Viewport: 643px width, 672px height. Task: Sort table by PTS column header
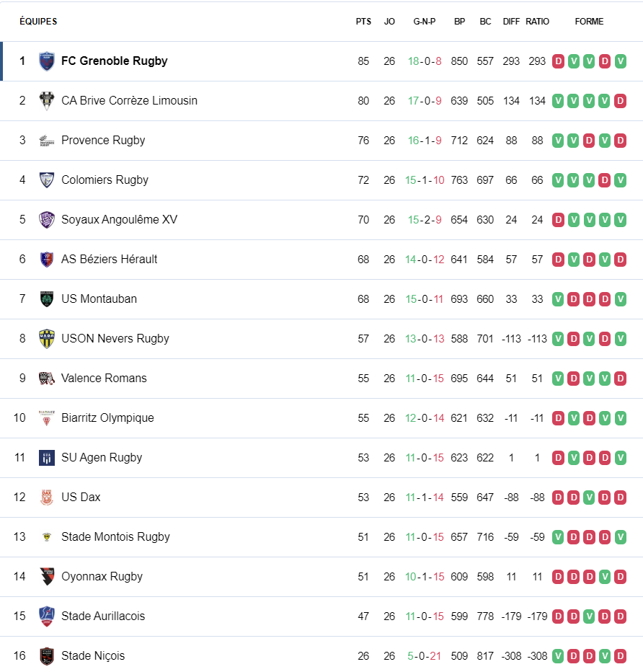coord(363,22)
